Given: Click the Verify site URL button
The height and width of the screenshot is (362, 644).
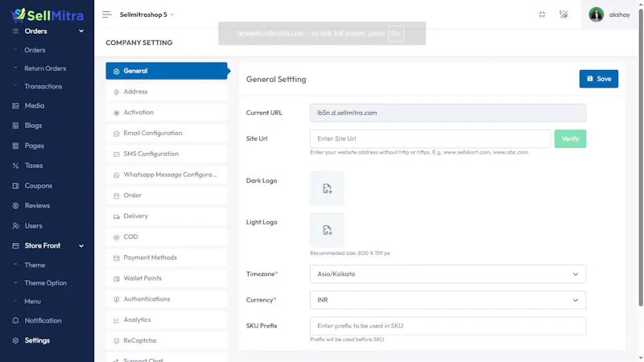Looking at the screenshot, I should click(570, 138).
